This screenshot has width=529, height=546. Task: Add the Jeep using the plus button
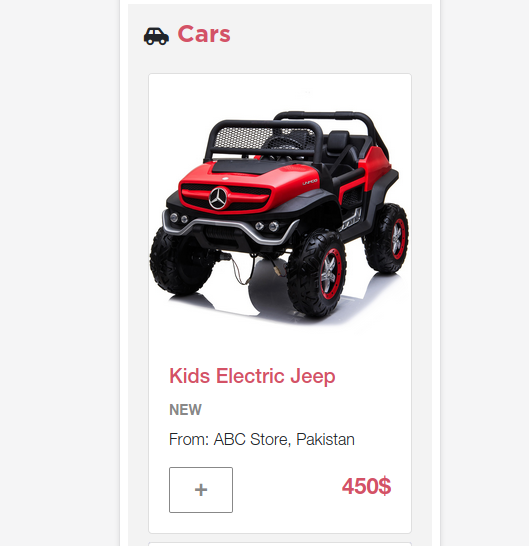(x=201, y=490)
